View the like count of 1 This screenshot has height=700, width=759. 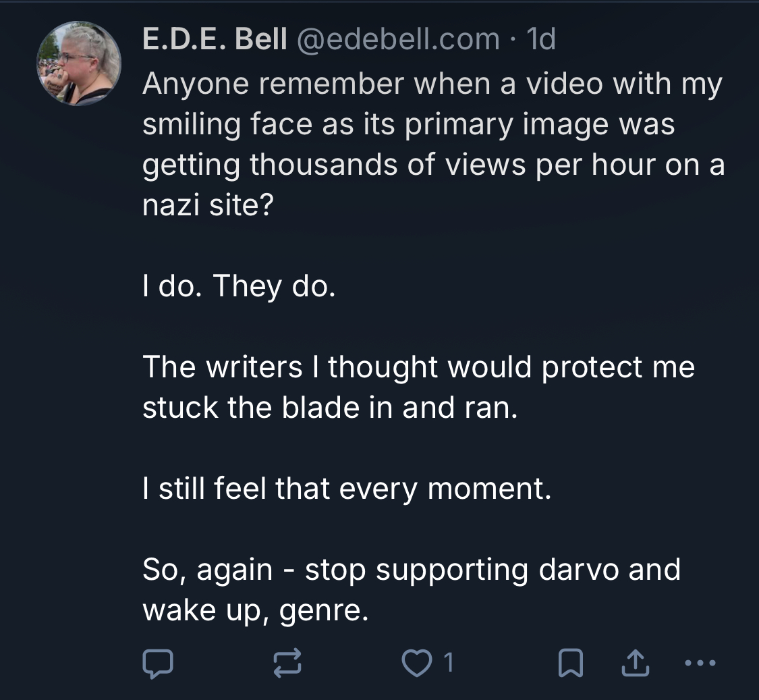[x=449, y=662]
